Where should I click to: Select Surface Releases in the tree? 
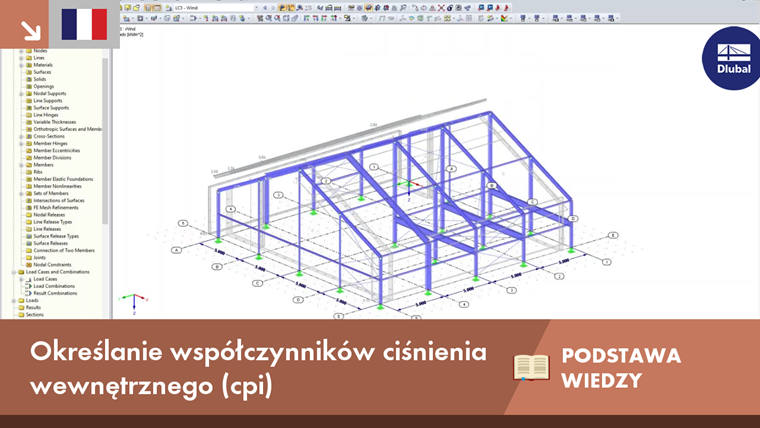50,243
